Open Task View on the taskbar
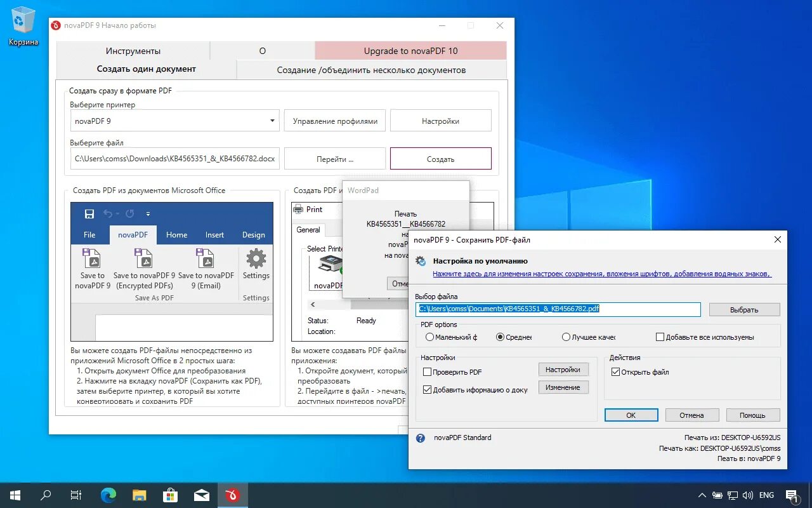 (x=76, y=495)
